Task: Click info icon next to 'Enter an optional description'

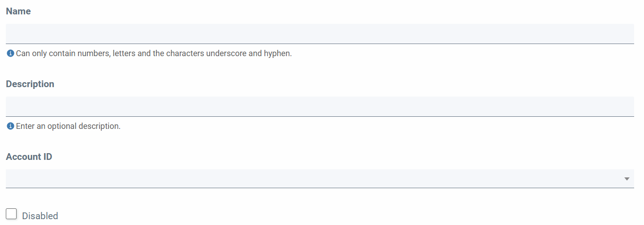Action: (10, 126)
